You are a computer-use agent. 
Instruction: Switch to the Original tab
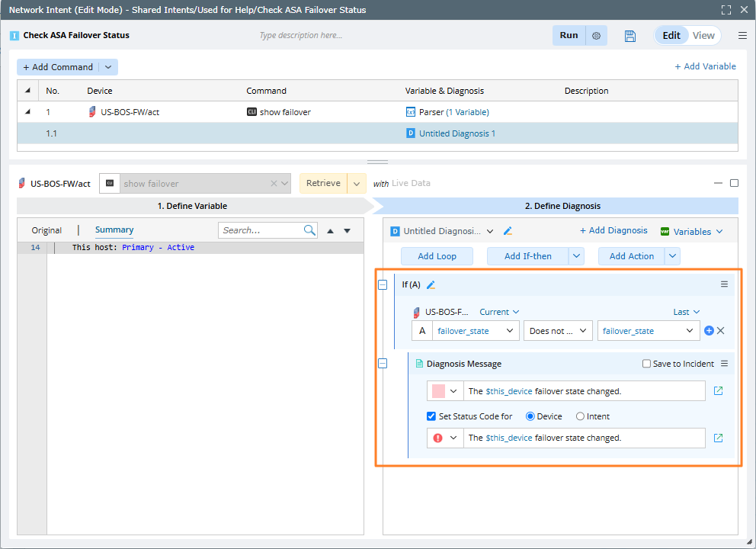click(x=46, y=230)
